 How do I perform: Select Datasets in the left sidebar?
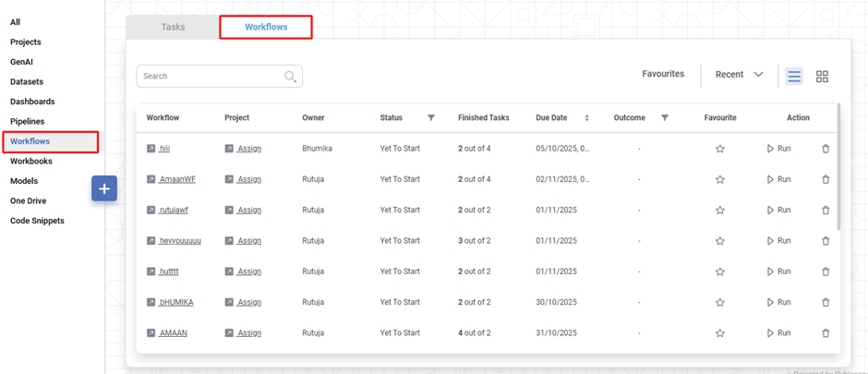pyautogui.click(x=28, y=81)
